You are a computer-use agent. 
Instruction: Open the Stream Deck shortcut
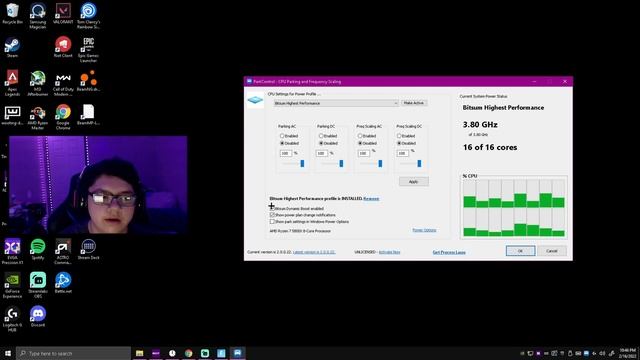[88, 249]
